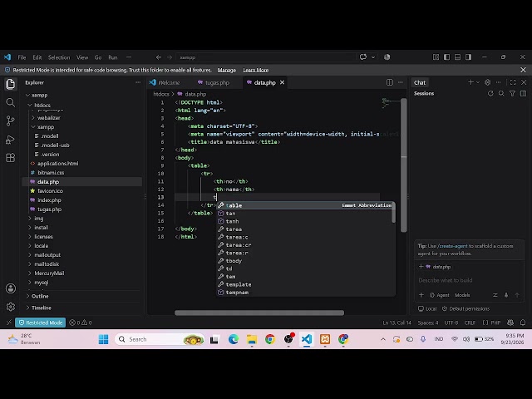Image resolution: width=532 pixels, height=399 pixels.
Task: Click the suggestion list scrollbar
Action: click(393, 214)
